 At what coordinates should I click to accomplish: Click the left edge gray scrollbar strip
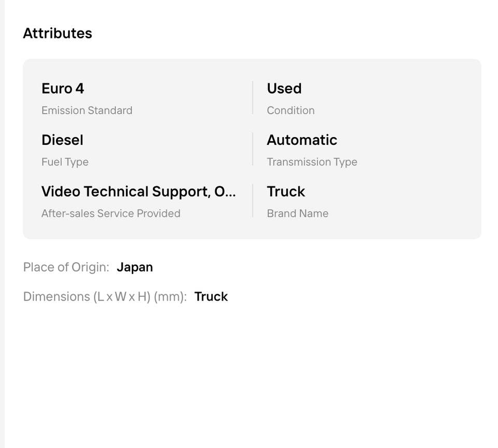[x=2, y=224]
